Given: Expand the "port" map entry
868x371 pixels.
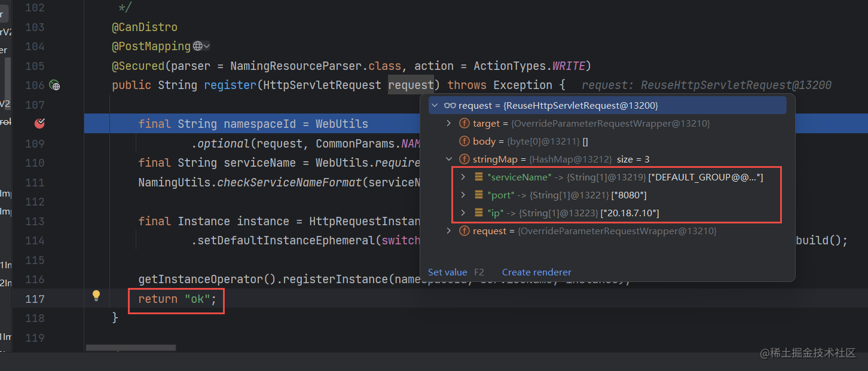Looking at the screenshot, I should [x=463, y=195].
